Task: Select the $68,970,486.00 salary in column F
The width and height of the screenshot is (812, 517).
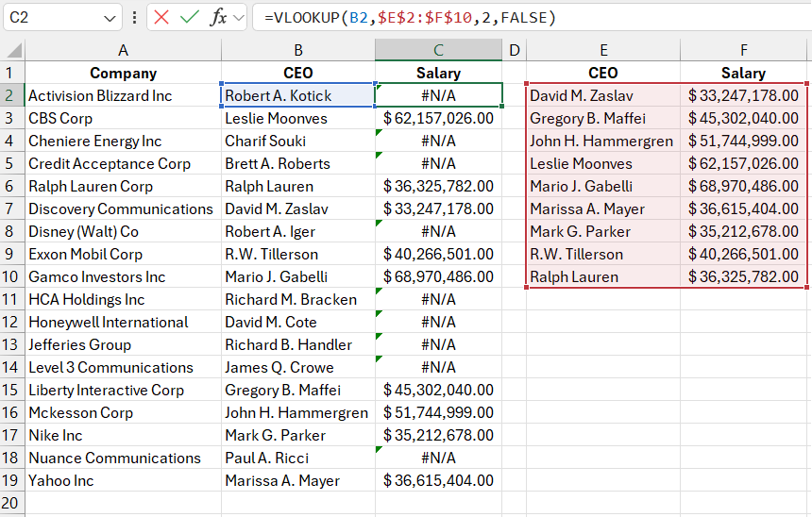Action: pyautogui.click(x=744, y=186)
